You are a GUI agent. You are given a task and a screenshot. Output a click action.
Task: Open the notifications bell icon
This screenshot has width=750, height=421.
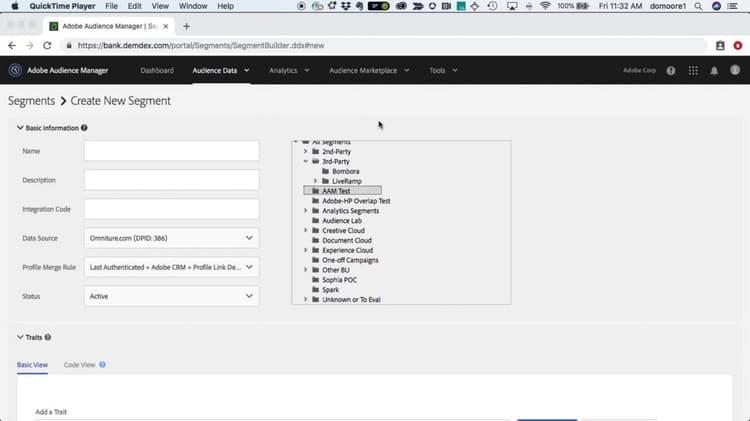point(714,71)
